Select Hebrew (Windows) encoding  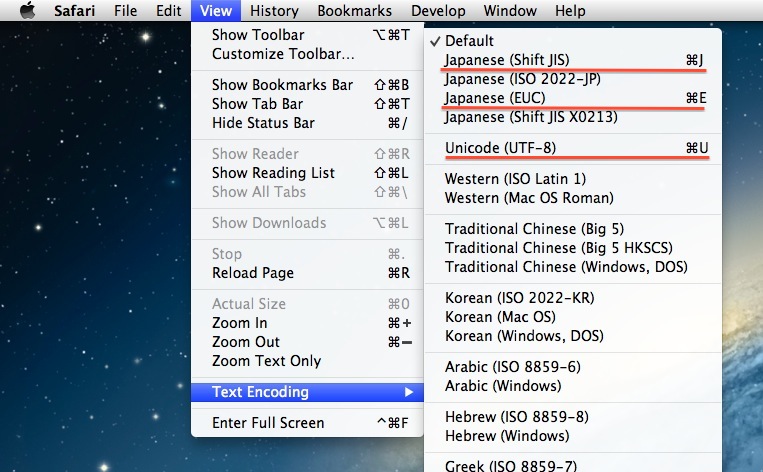point(573,436)
